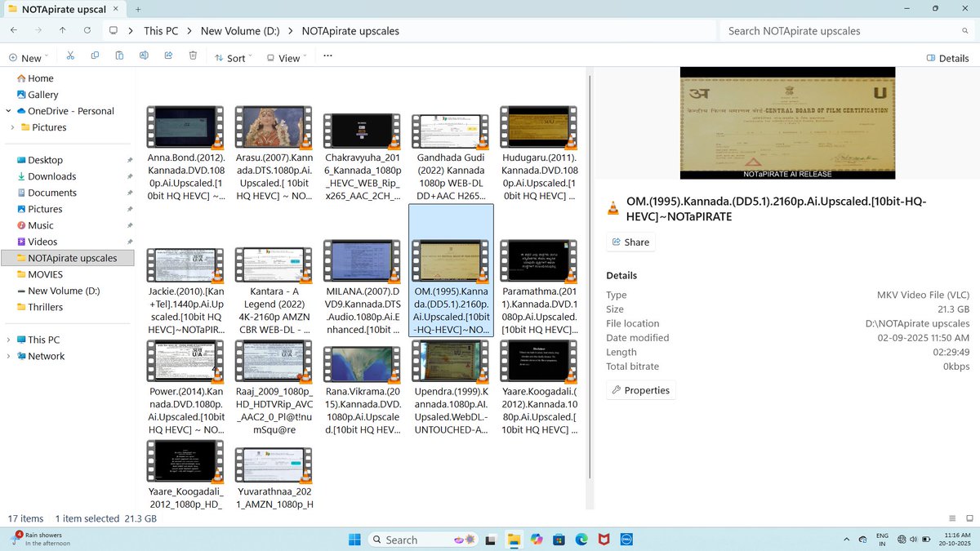Open File Explorer from the taskbar

coord(513,540)
